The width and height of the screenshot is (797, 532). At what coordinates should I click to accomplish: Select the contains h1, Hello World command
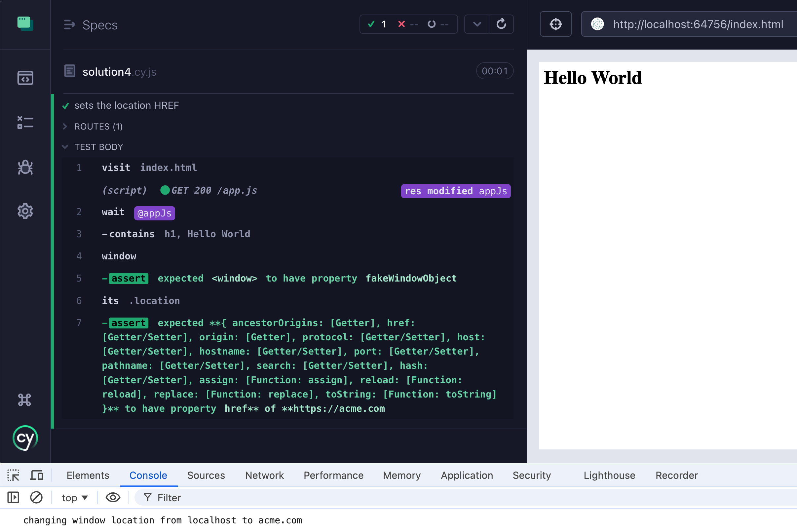288,234
